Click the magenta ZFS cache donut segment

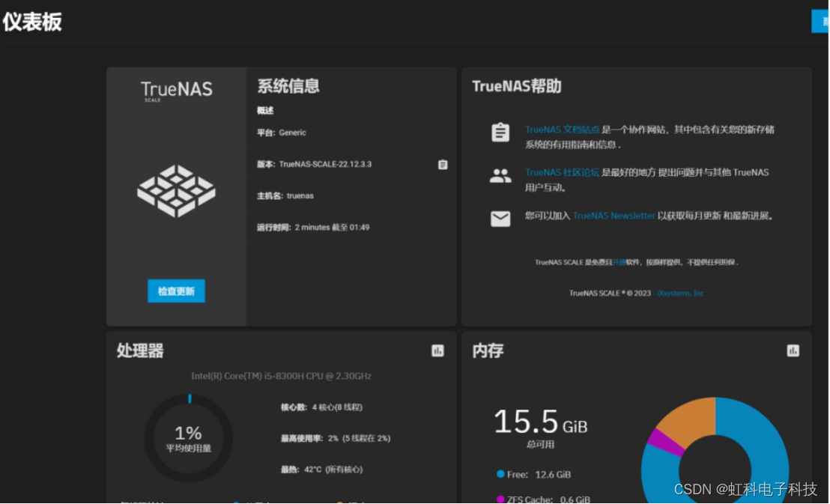(x=665, y=442)
